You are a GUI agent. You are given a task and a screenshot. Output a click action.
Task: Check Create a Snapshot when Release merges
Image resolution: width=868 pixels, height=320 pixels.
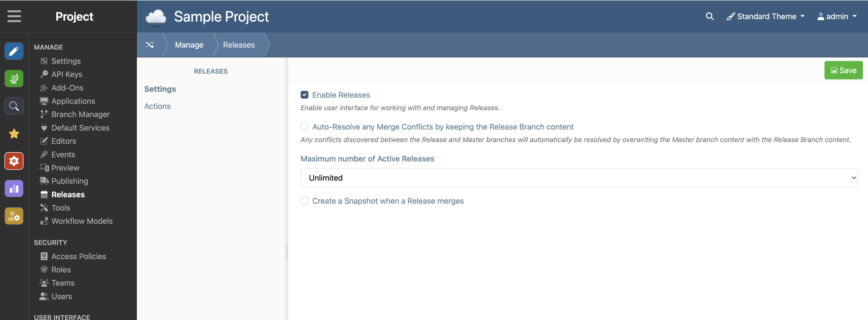[x=304, y=201]
